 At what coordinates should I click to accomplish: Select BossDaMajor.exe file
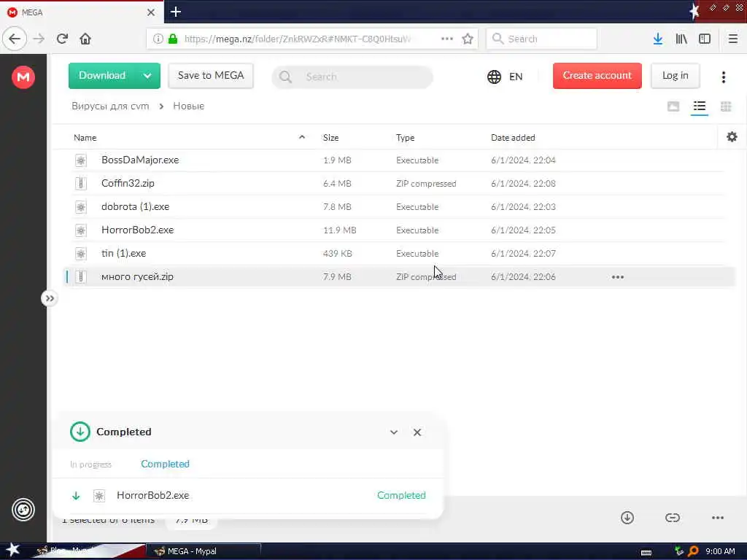click(x=140, y=160)
